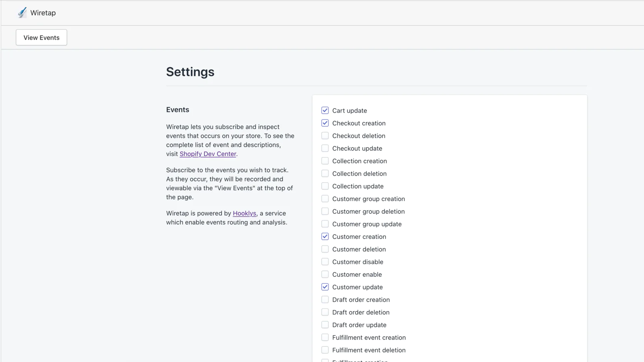Open the Hooklys service link
The height and width of the screenshot is (362, 644).
pyautogui.click(x=244, y=213)
